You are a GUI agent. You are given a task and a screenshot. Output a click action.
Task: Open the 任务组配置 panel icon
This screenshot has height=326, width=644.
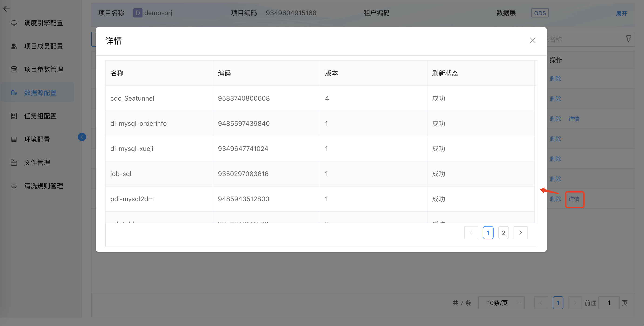(x=14, y=116)
